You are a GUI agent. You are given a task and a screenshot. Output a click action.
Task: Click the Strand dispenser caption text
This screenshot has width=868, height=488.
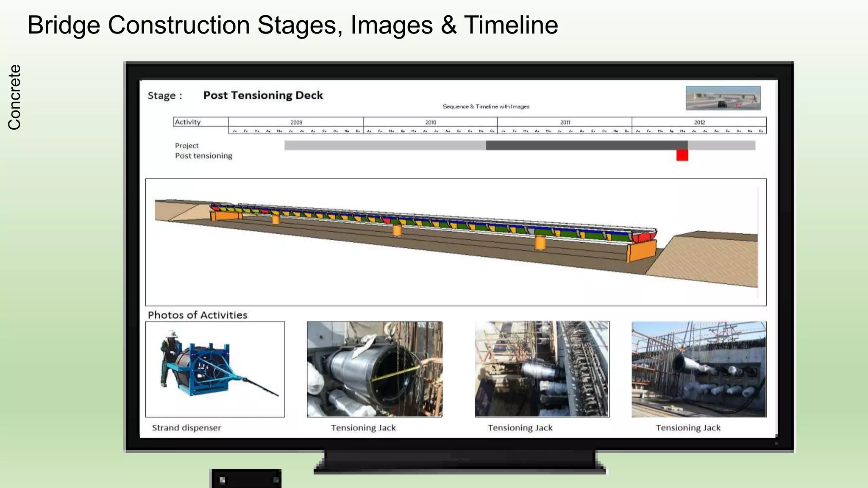point(186,428)
